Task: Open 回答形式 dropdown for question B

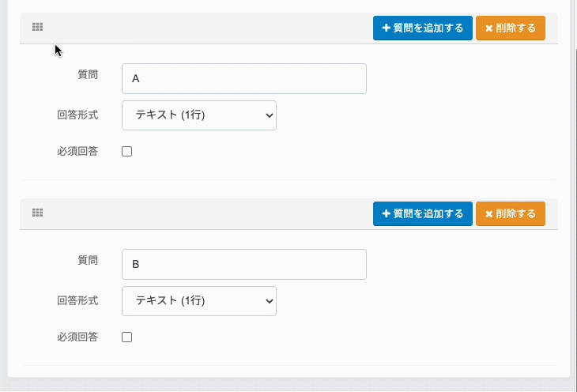Action: pyautogui.click(x=199, y=301)
